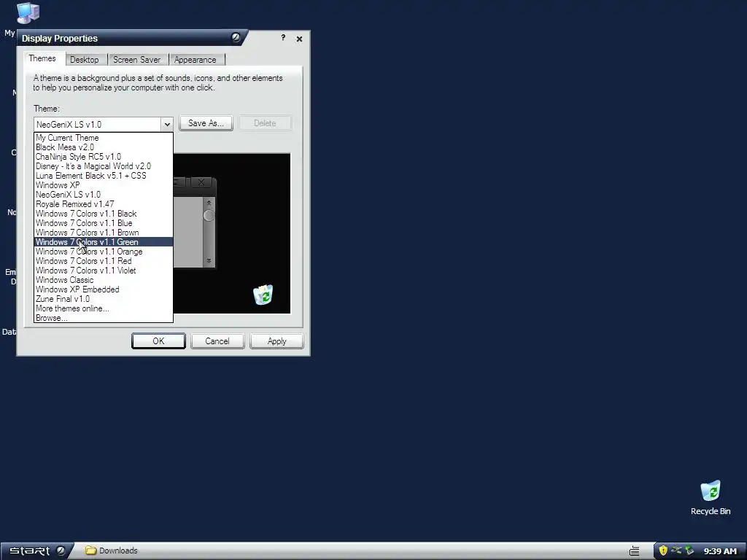Click the help question mark button
747x560 pixels.
[x=283, y=38]
